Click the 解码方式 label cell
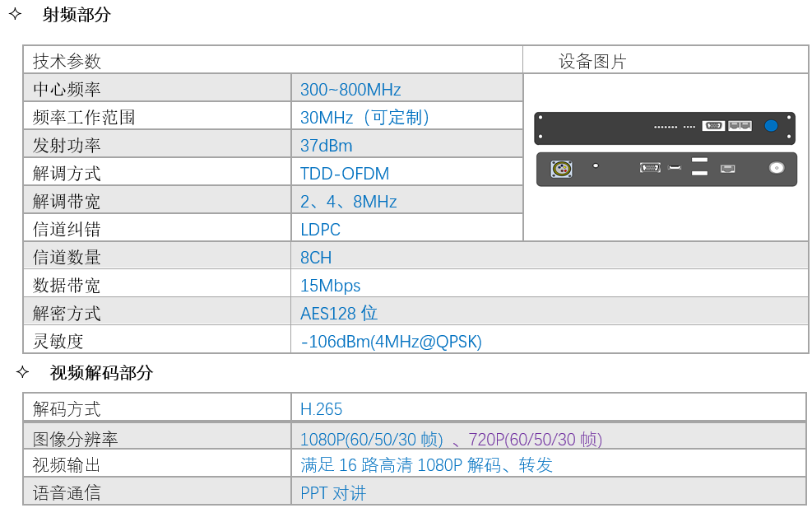Image resolution: width=812 pixels, height=508 pixels. pos(157,408)
